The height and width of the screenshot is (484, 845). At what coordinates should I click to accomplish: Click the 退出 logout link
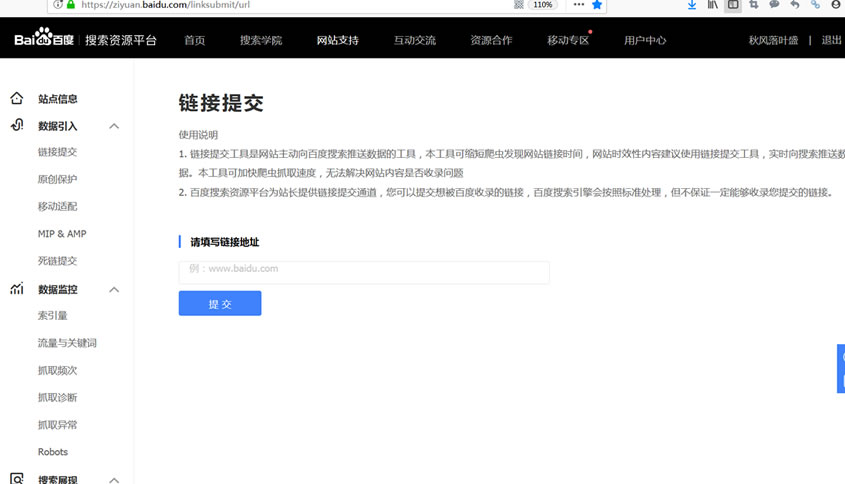[x=831, y=41]
